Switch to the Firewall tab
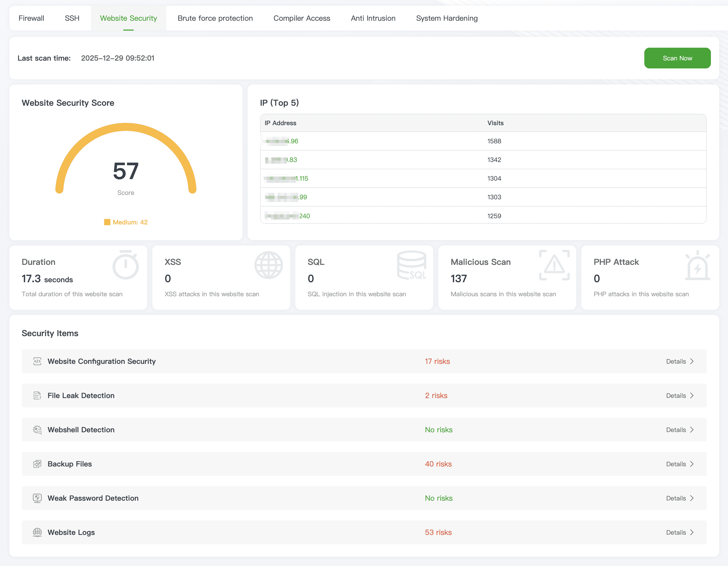 (x=32, y=18)
